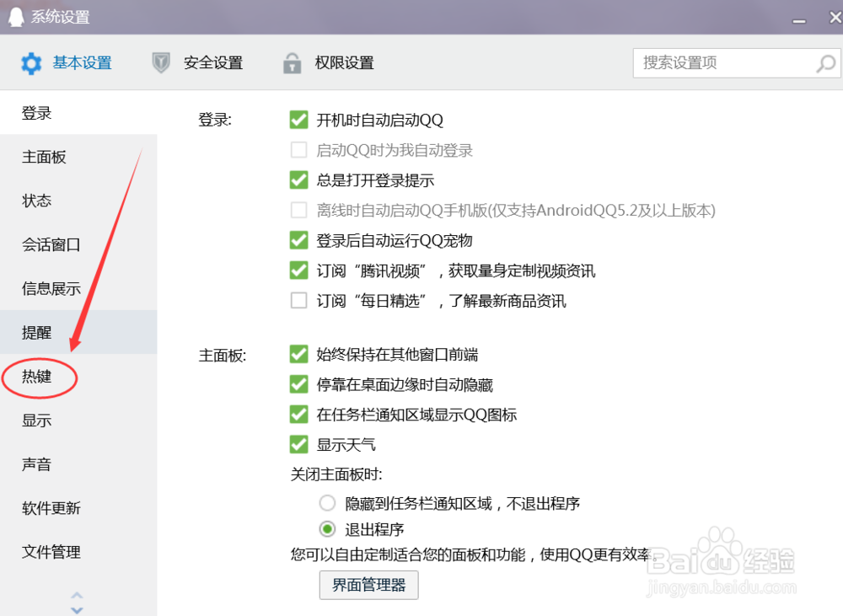Enable 启动QQ时为我自动登录
Viewport: 843px width, 616px height.
pyautogui.click(x=298, y=149)
